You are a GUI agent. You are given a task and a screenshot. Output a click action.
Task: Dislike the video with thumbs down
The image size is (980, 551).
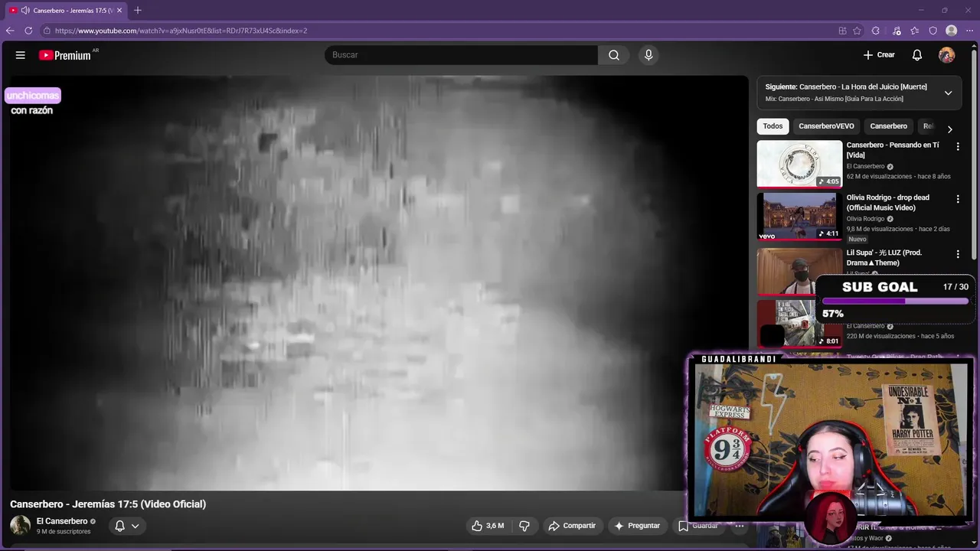(524, 526)
